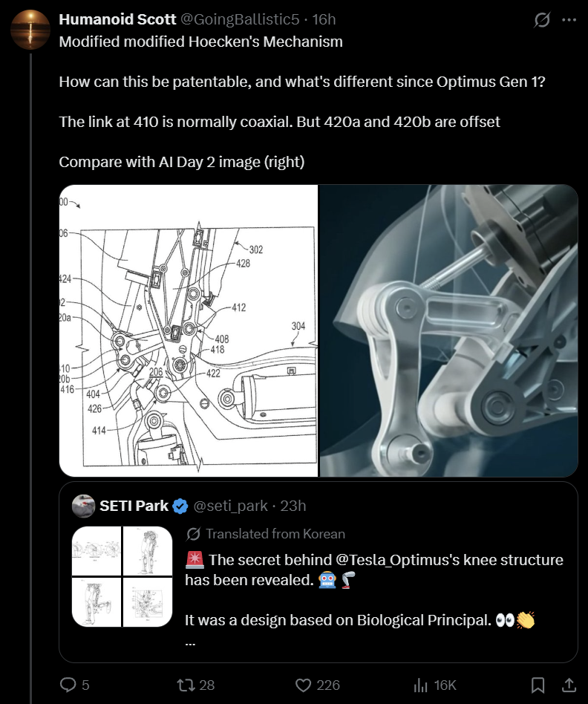This screenshot has width=588, height=704.
Task: Open Humanoid Scott's profile avatar
Action: tap(30, 30)
